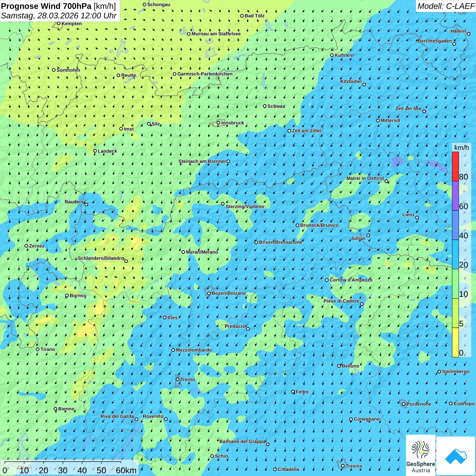Click the Bassano del Grappa label
Viewport: 476px width, 476px height.
(x=242, y=441)
